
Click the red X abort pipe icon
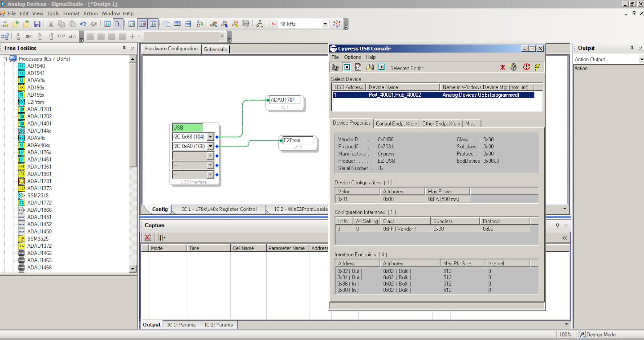pos(502,67)
